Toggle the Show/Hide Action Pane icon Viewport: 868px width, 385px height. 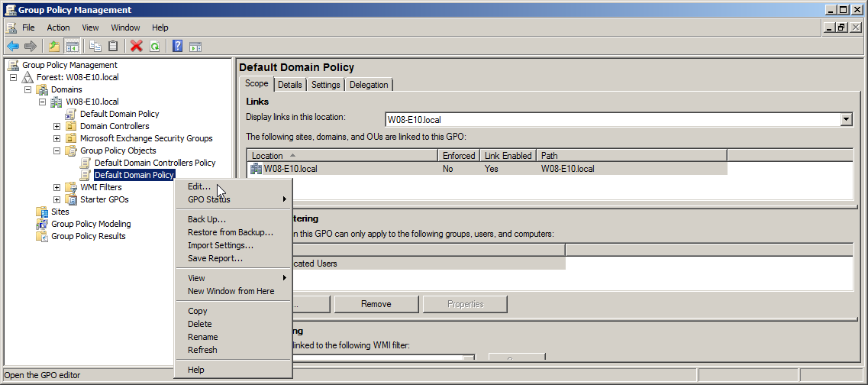click(x=195, y=46)
